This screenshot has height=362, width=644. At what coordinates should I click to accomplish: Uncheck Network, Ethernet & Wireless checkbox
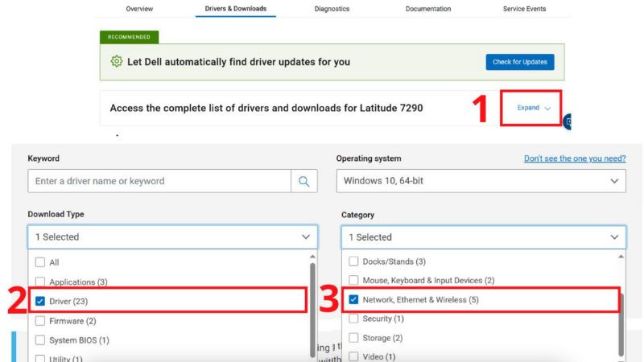[353, 299]
